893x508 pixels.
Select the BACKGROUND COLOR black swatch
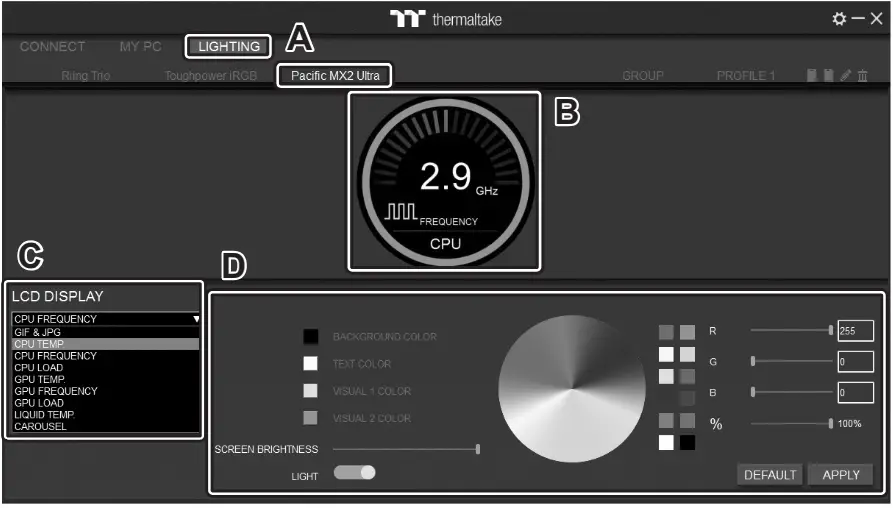(x=310, y=337)
